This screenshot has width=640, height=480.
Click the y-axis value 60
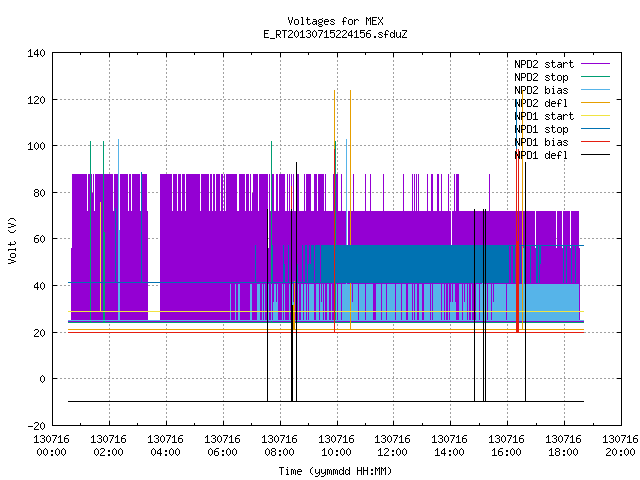click(x=39, y=239)
